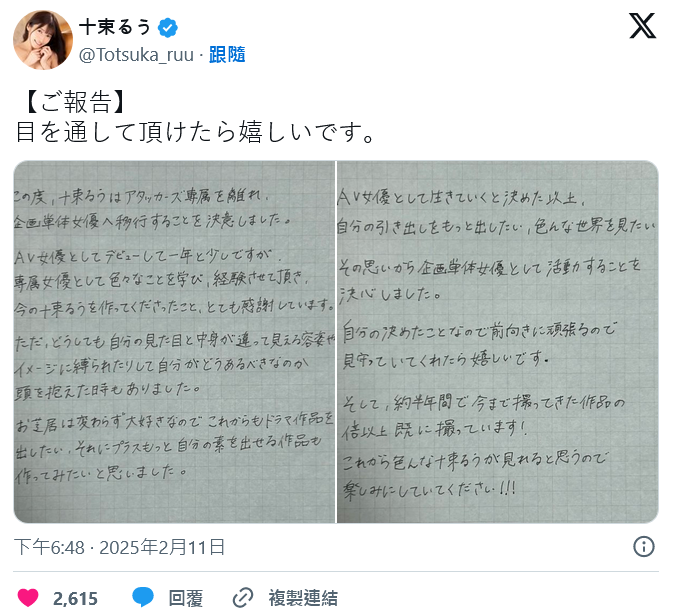Open the profile avatar photo
676x616 pixels.
[43, 40]
